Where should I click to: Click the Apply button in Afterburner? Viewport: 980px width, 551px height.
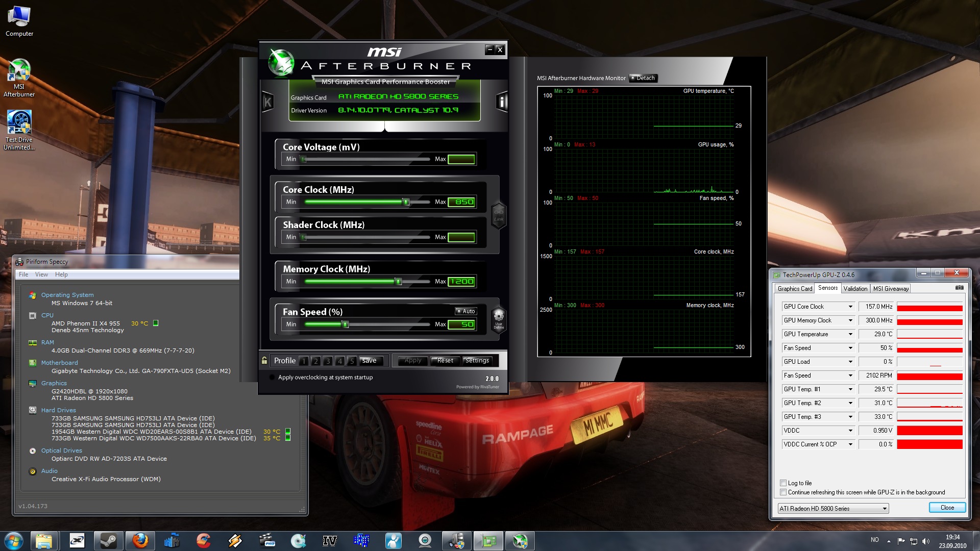[412, 361]
